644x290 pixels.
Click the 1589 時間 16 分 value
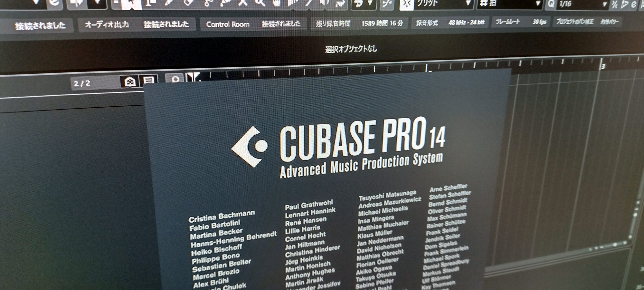[x=382, y=23]
